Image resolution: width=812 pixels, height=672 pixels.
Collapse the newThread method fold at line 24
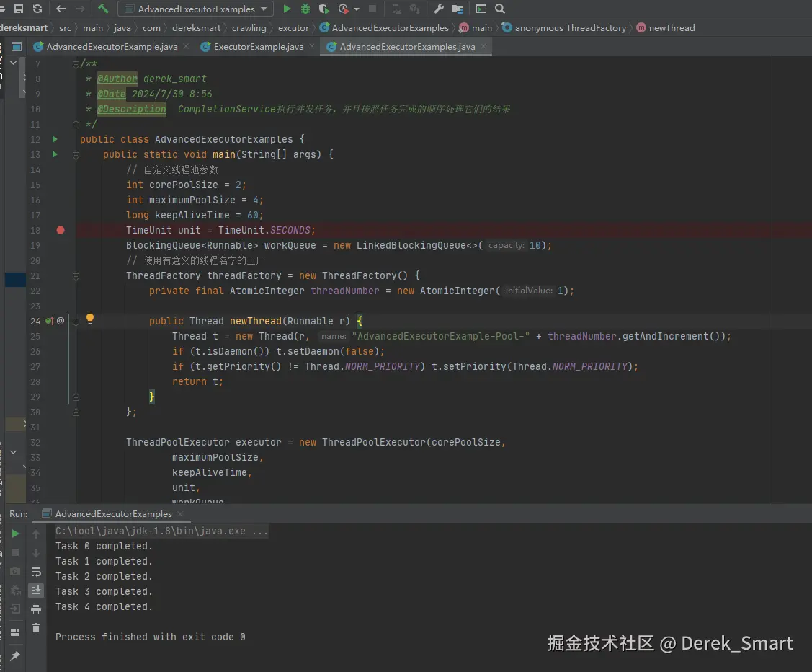[75, 321]
